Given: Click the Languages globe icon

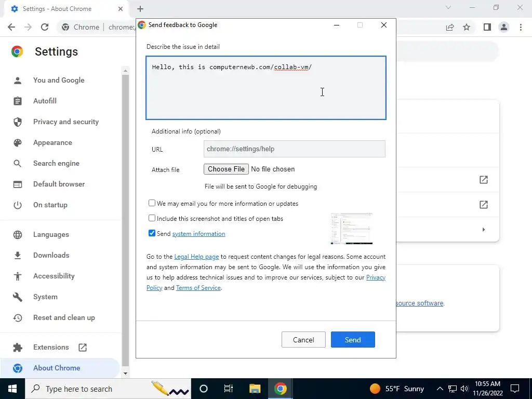Looking at the screenshot, I should [x=18, y=234].
